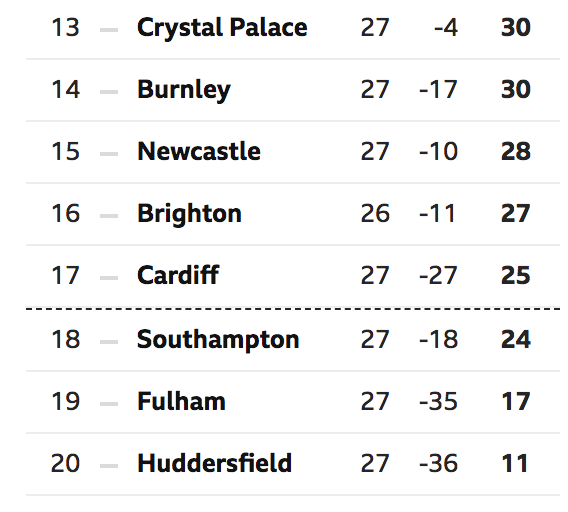Viewport: 568px width, 512px height.
Task: Open the Brighton team link
Action: coord(189,214)
